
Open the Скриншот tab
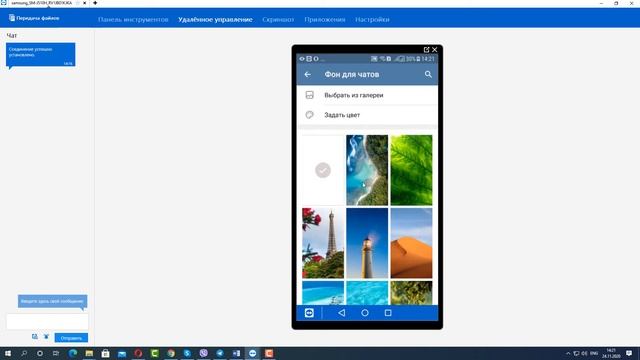click(x=278, y=20)
